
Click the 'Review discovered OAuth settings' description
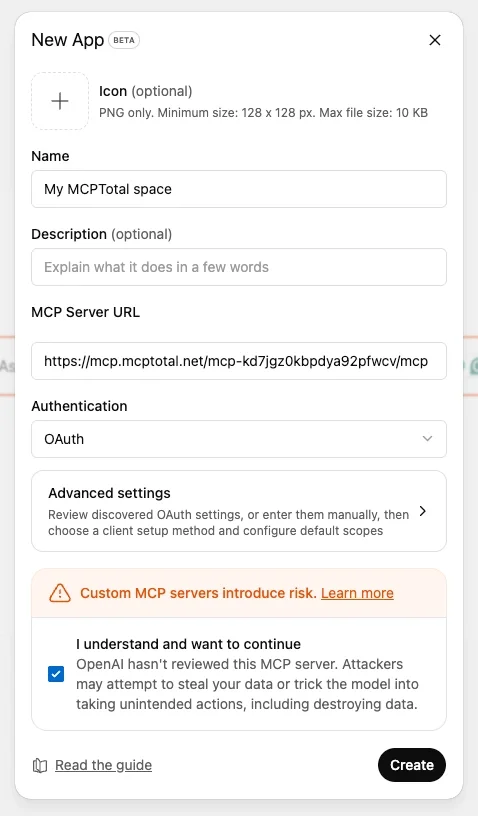(x=228, y=522)
